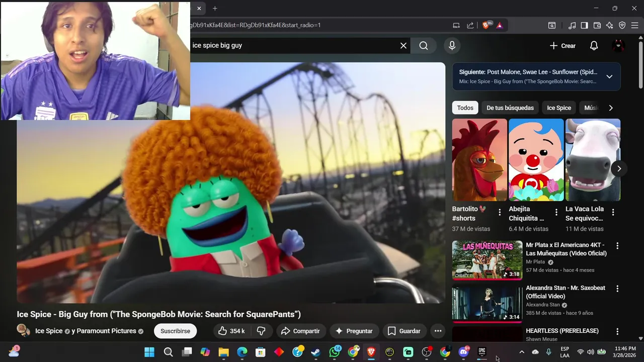Open options menu for Abejita Chiquitita short
The height and width of the screenshot is (362, 644).
point(556,212)
